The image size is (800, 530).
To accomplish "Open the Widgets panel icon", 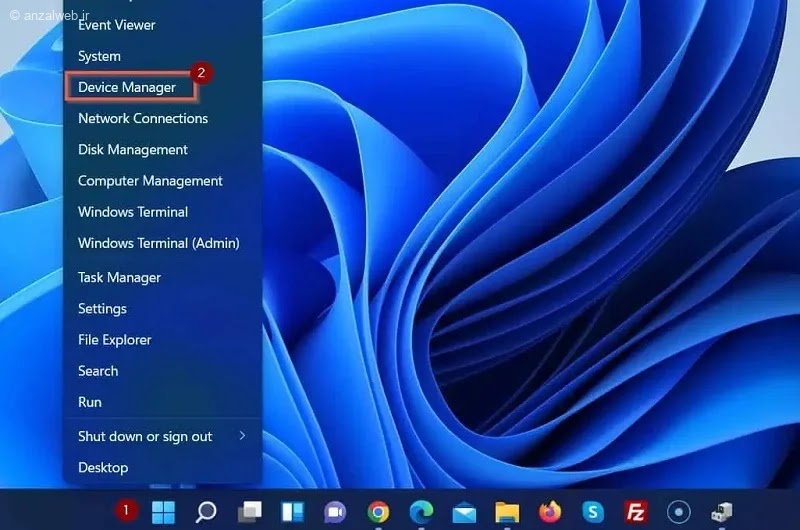I will pos(293,512).
